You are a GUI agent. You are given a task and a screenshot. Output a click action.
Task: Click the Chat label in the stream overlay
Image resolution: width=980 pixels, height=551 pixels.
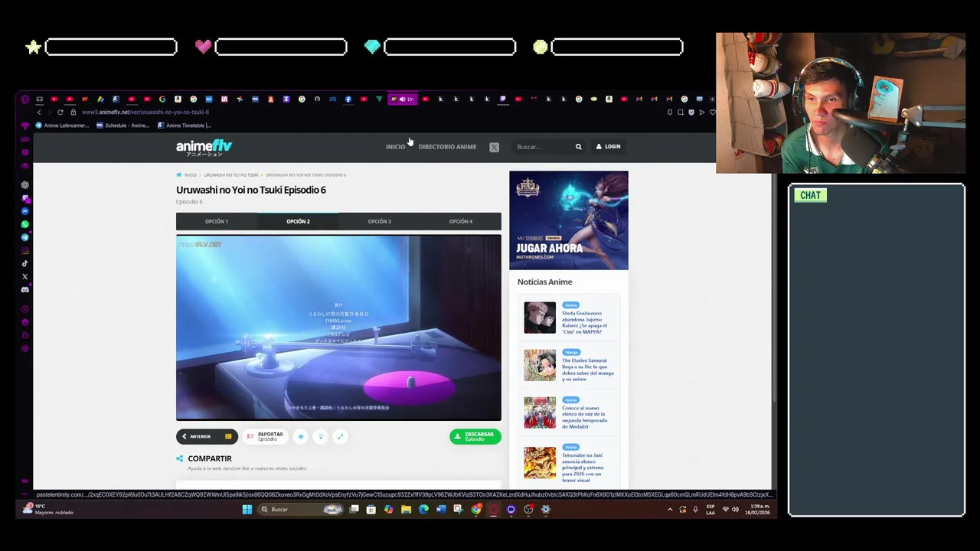tap(810, 195)
